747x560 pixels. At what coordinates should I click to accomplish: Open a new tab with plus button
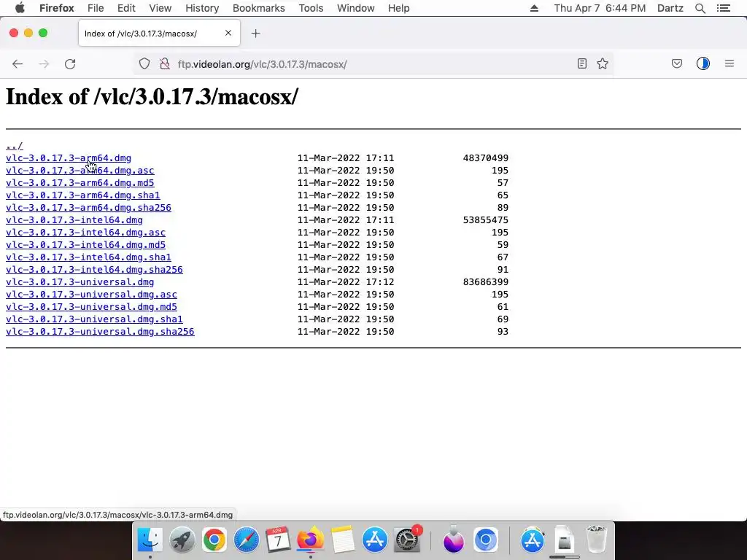click(x=256, y=34)
